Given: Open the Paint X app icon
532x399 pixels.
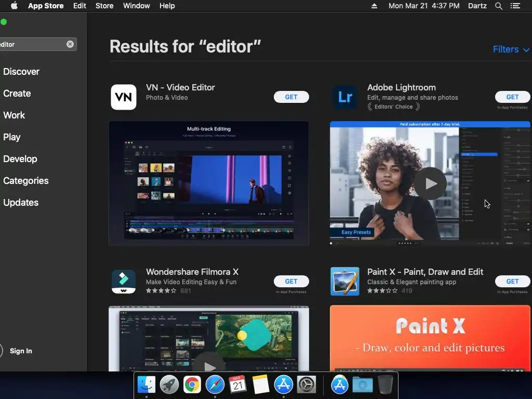Looking at the screenshot, I should pos(345,281).
